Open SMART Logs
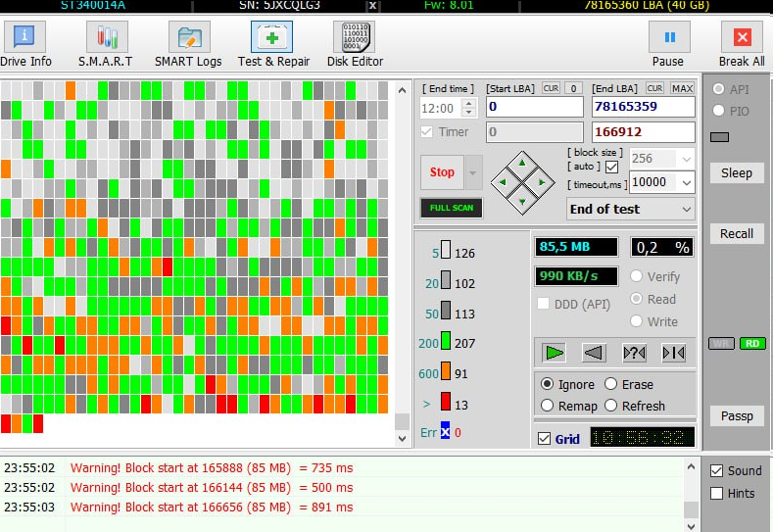The width and height of the screenshot is (773, 532). 188,44
